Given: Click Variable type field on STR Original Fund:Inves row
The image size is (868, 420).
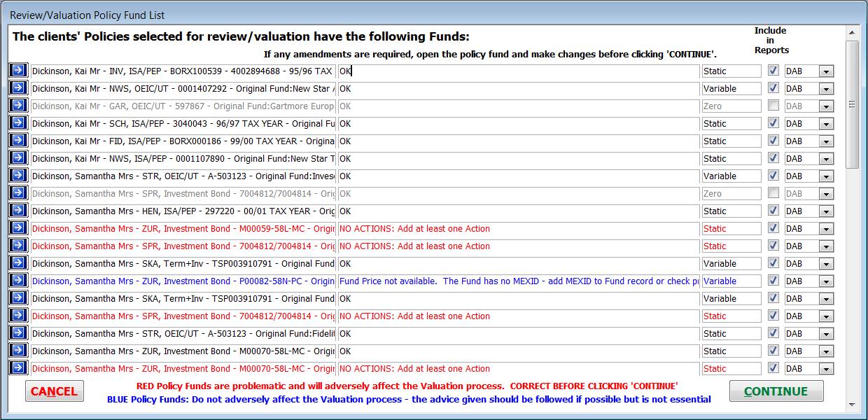Looking at the screenshot, I should point(731,176).
